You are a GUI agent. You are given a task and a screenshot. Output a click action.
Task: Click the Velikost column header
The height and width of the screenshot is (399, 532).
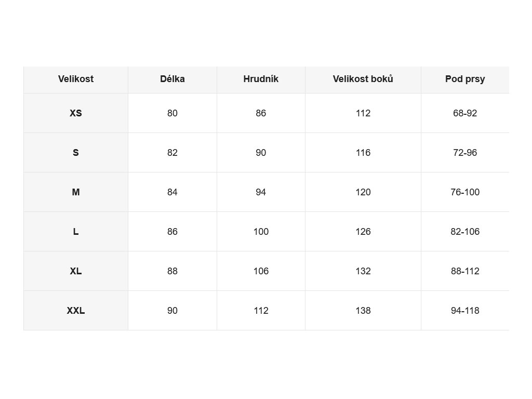coord(76,79)
